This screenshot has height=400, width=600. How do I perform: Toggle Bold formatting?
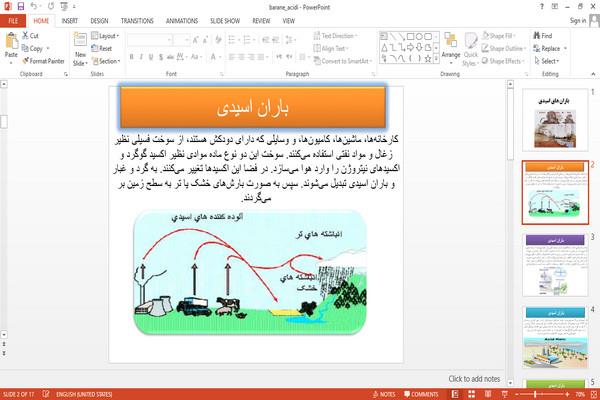(131, 57)
